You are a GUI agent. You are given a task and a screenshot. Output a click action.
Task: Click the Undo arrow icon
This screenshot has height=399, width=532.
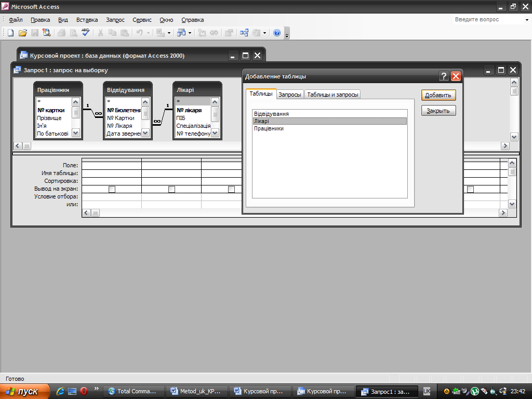point(139,33)
